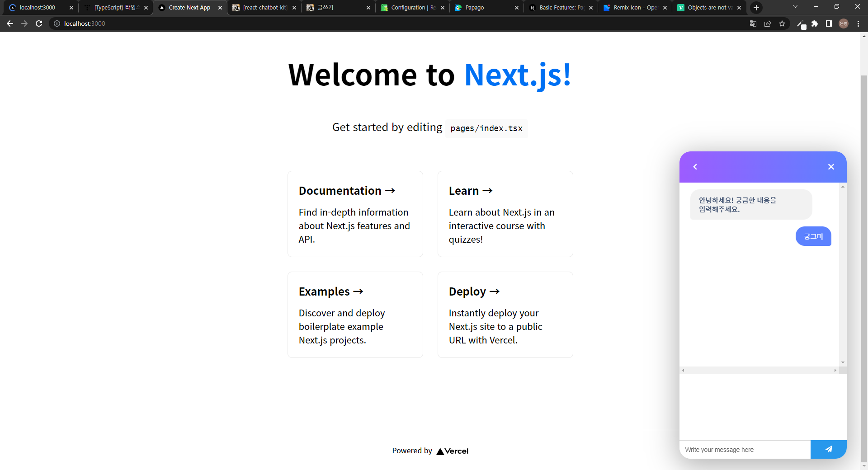Click the bot greeting message bubble
The image size is (868, 470).
point(751,205)
